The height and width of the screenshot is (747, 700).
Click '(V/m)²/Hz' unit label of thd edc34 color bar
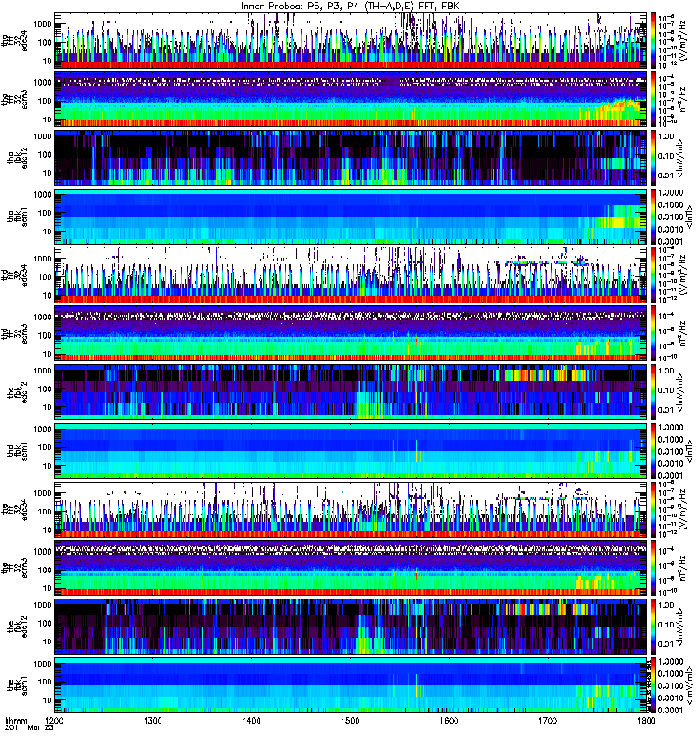pyautogui.click(x=682, y=275)
